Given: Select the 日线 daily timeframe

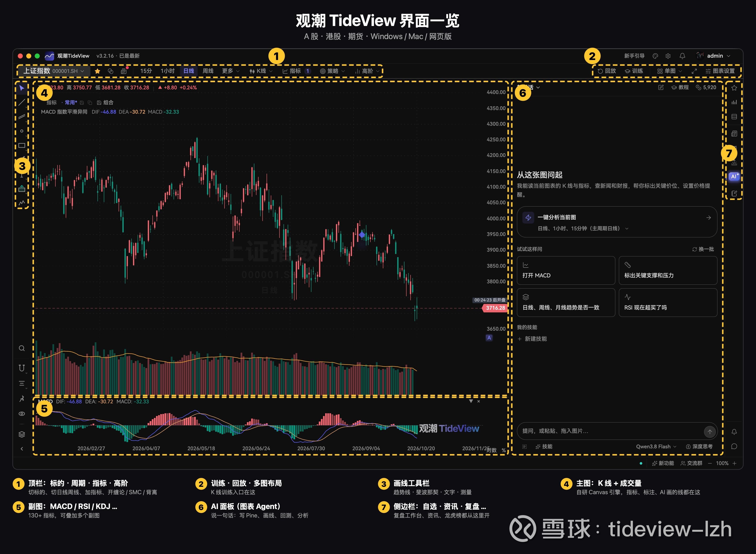Looking at the screenshot, I should click(189, 71).
